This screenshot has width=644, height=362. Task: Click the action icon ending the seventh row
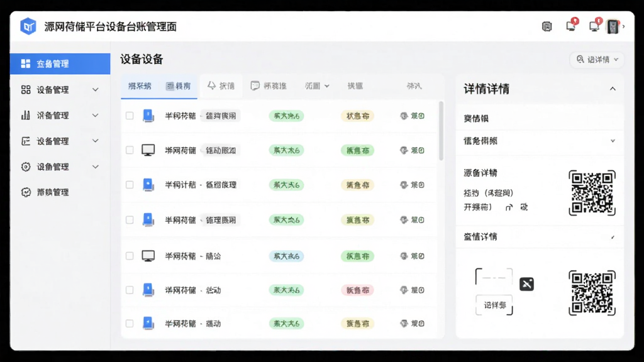tap(413, 324)
